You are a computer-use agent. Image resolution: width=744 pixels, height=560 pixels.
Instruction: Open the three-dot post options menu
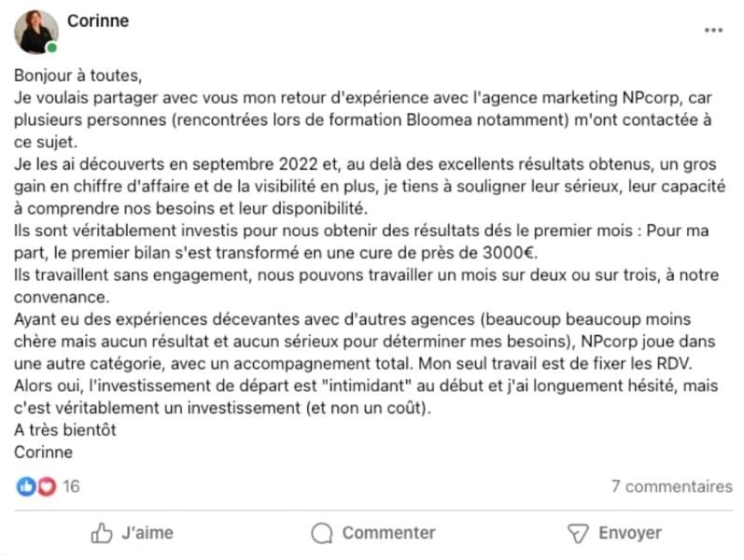coord(713,31)
